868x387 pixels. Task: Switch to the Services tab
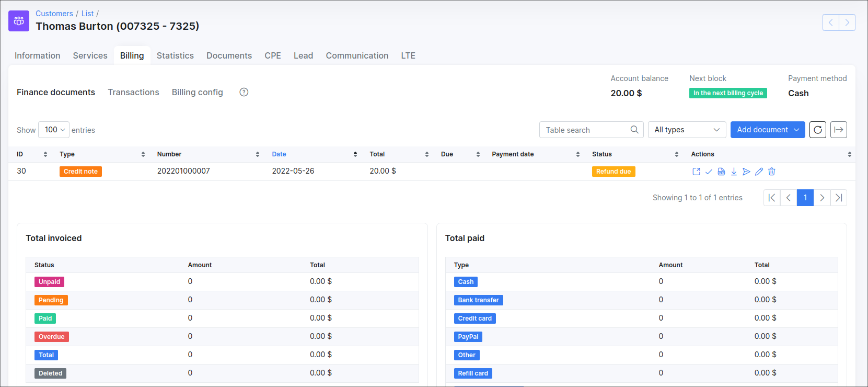90,55
